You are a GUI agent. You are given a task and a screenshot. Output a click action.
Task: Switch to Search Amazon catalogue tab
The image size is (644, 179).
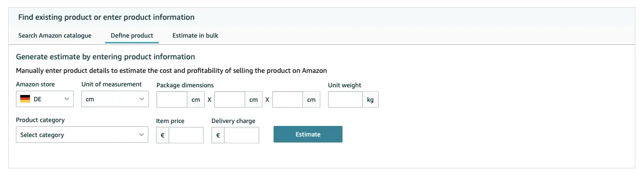[x=55, y=35]
